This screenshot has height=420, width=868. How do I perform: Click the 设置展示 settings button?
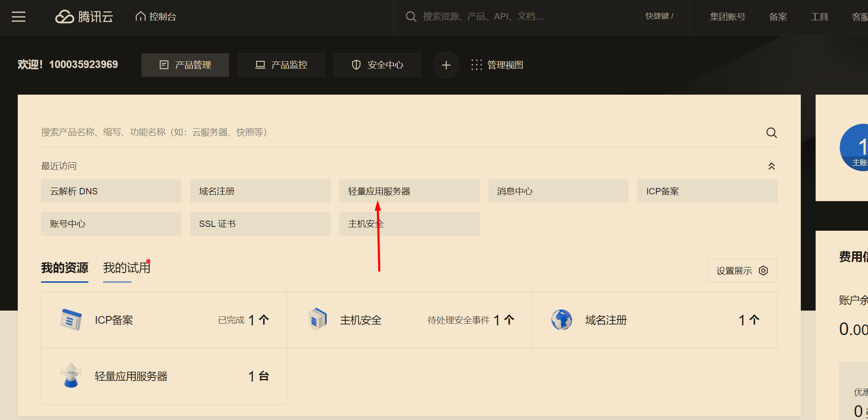(x=742, y=271)
